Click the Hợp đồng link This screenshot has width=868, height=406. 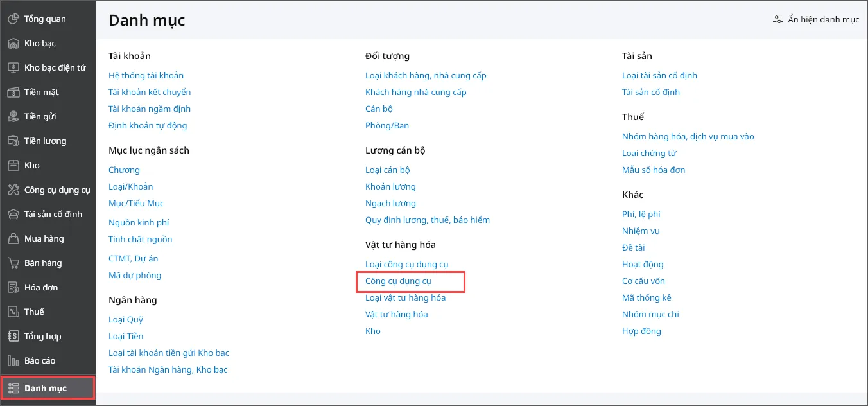pos(641,331)
